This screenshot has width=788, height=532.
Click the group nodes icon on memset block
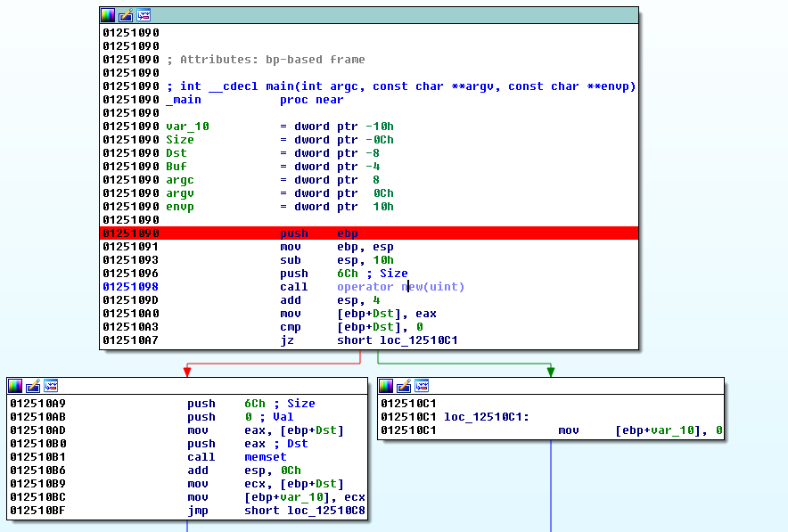coord(51,386)
